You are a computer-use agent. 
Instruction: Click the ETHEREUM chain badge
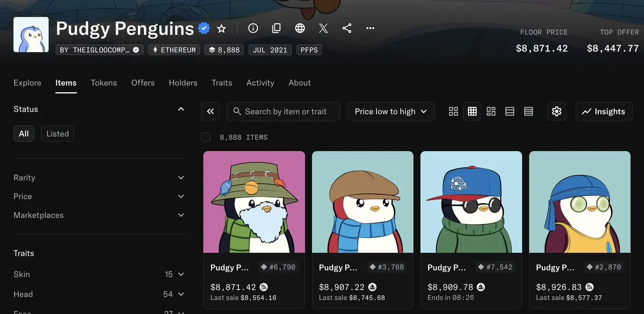pos(174,50)
